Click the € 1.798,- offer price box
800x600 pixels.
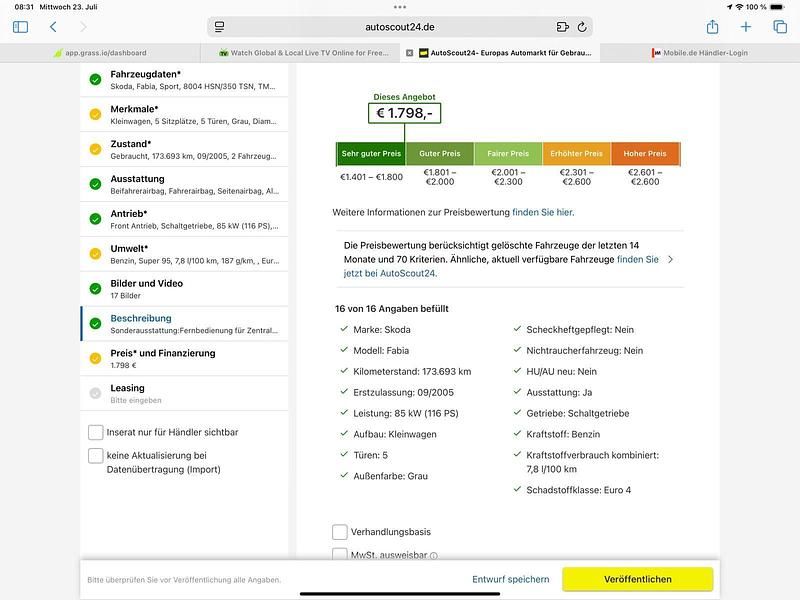point(405,113)
